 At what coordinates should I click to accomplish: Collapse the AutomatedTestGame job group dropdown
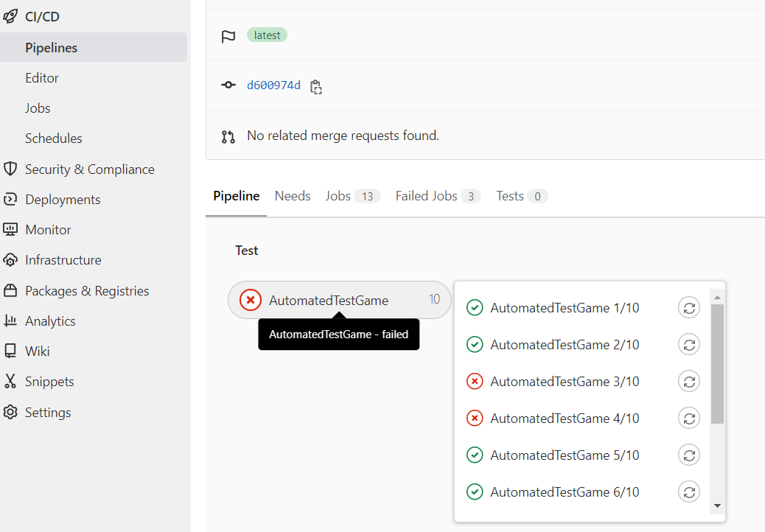(339, 300)
